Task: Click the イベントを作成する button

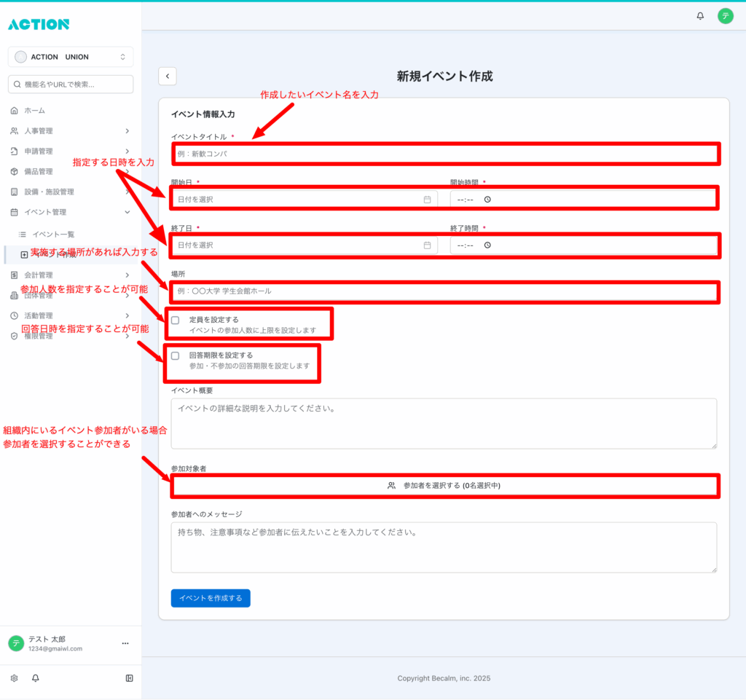Action: pyautogui.click(x=211, y=598)
